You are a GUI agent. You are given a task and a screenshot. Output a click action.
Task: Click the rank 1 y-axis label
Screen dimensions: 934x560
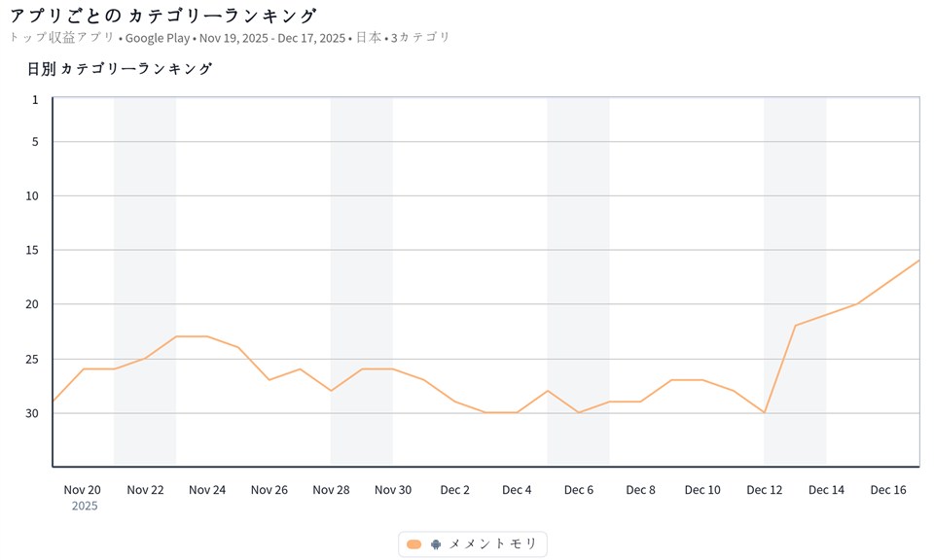click(35, 99)
